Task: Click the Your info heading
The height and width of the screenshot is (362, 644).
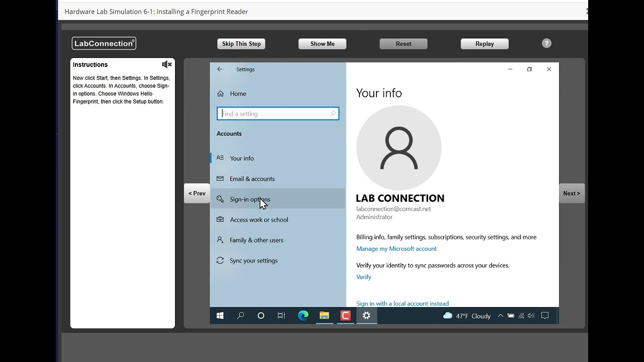Action: coord(379,93)
